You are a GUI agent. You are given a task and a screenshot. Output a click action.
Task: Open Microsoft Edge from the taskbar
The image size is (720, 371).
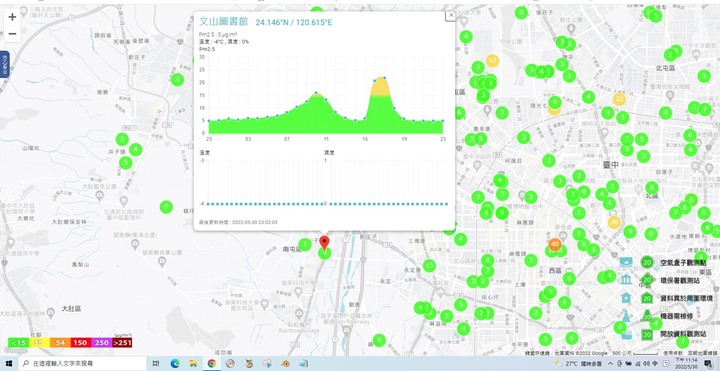click(175, 364)
